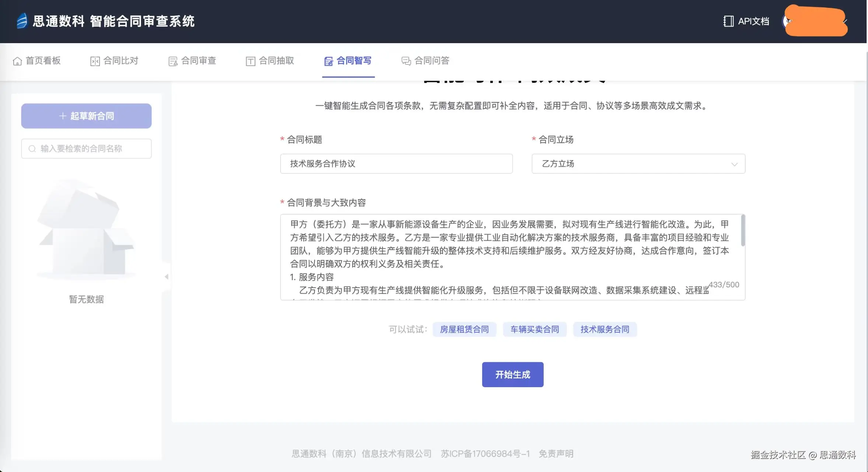868x472 pixels.
Task: Click 起草新合同 button
Action: click(x=86, y=116)
